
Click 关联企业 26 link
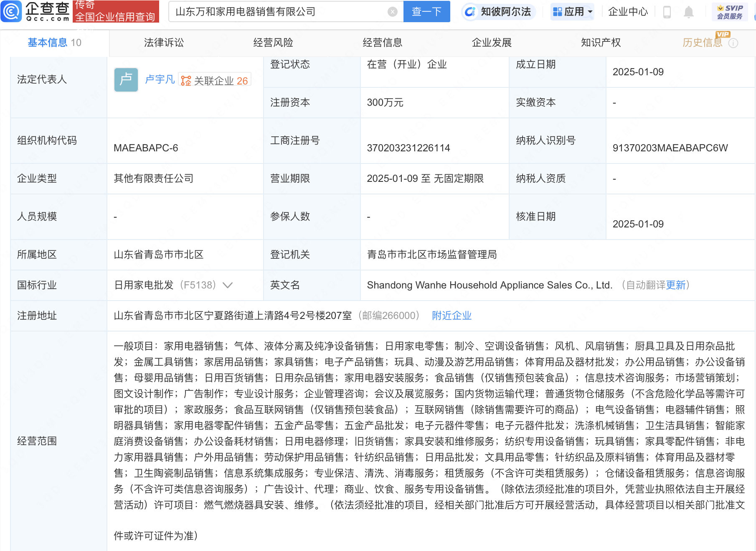point(214,80)
